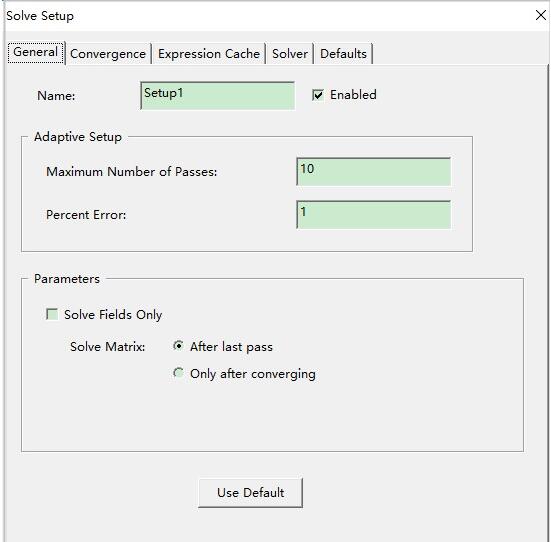Switch to the Solver tab
The height and width of the screenshot is (542, 551).
(290, 54)
